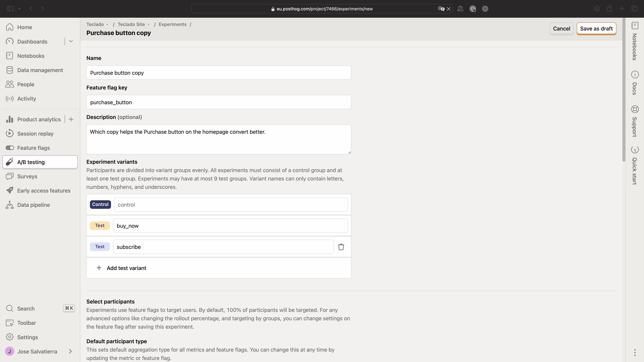The height and width of the screenshot is (362, 644).
Task: Click the control variant name field
Action: pyautogui.click(x=231, y=205)
